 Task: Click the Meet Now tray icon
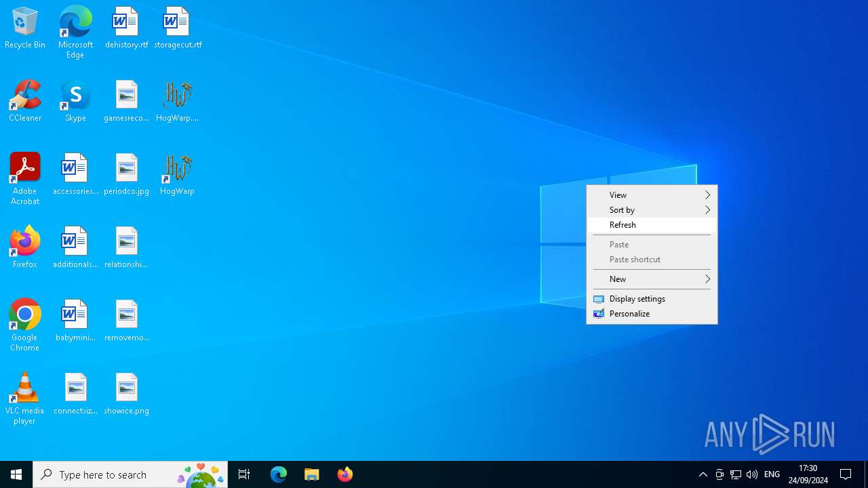[719, 474]
